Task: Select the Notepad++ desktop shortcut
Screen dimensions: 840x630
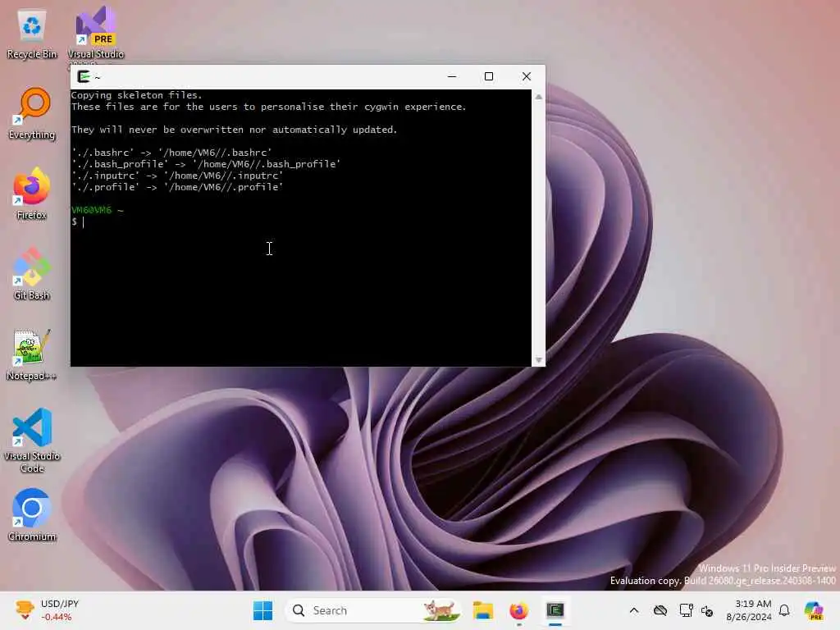Action: (x=32, y=354)
